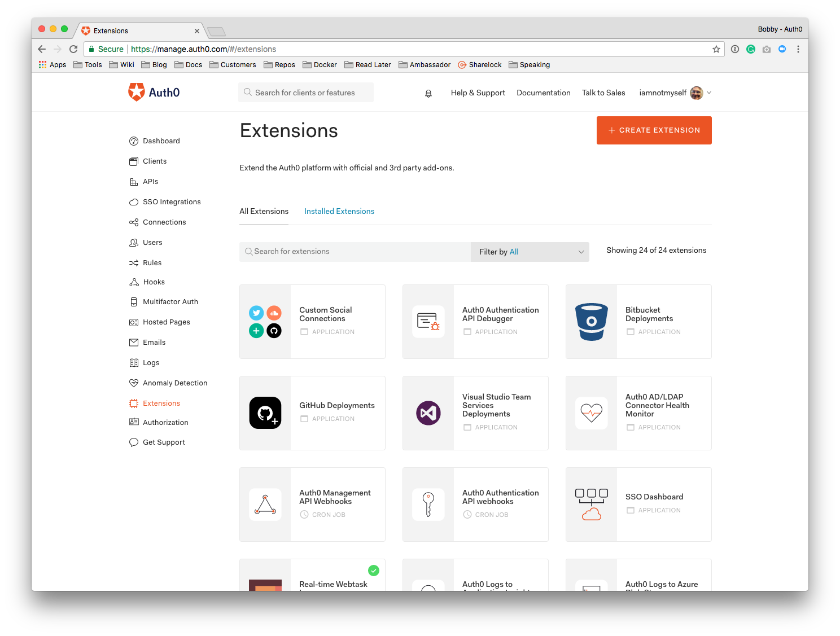Click the Visual Studio Team Services icon
The width and height of the screenshot is (840, 636).
point(428,413)
